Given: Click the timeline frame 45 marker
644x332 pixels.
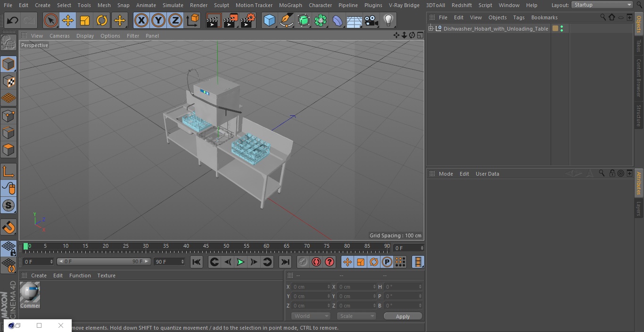Looking at the screenshot, I should [206, 246].
